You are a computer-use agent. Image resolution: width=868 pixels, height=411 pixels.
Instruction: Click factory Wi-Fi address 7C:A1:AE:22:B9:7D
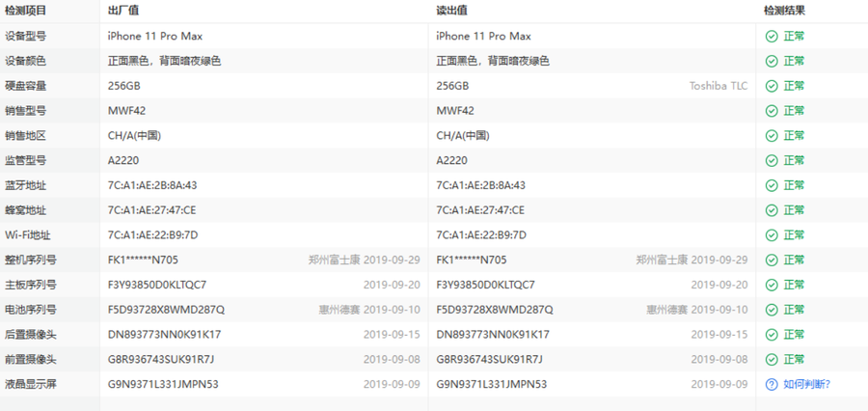tap(152, 235)
